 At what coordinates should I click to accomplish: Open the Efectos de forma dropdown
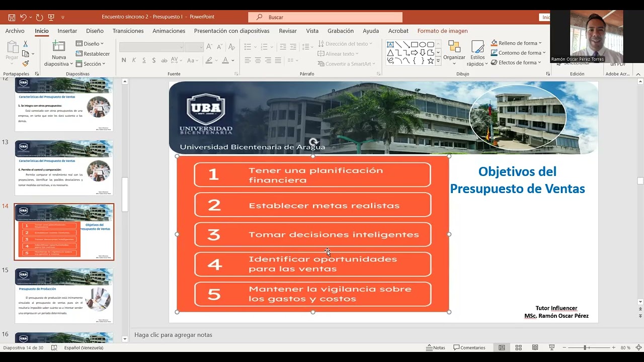pyautogui.click(x=516, y=63)
